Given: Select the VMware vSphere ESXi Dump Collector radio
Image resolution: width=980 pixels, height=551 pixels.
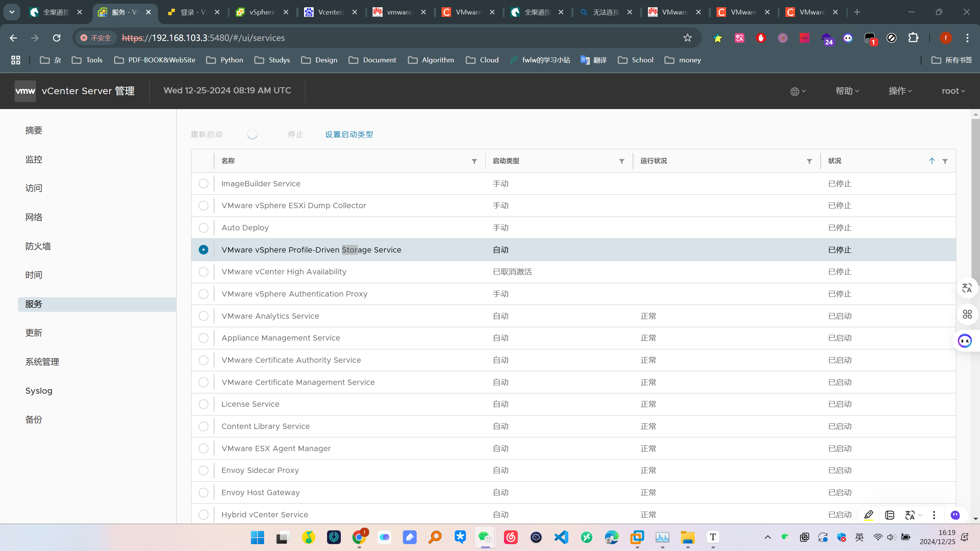Looking at the screenshot, I should [x=203, y=205].
